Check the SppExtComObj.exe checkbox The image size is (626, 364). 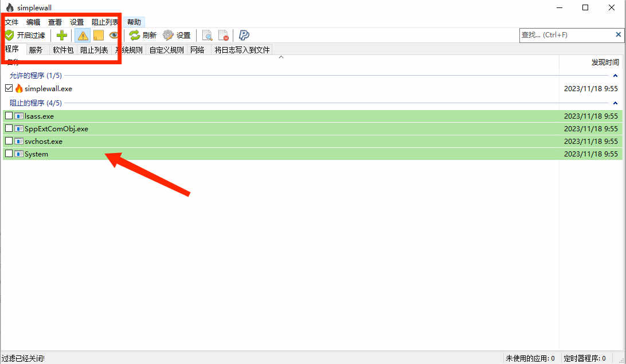coord(9,128)
